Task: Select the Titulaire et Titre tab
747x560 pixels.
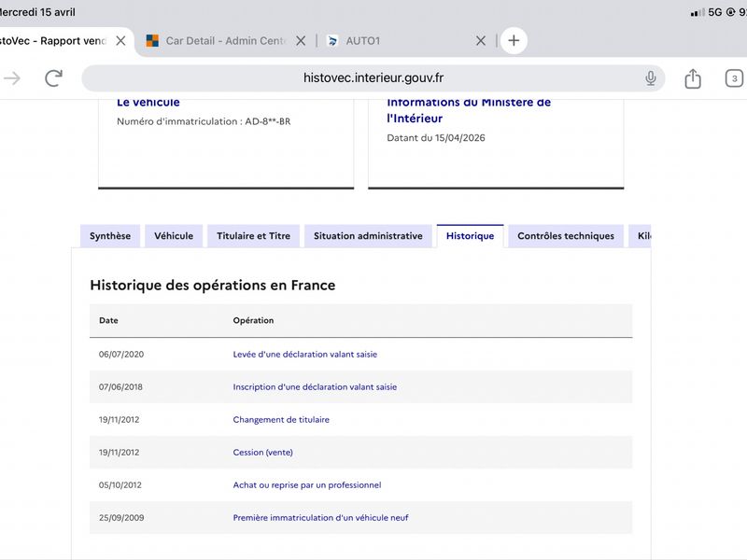Action: (253, 236)
